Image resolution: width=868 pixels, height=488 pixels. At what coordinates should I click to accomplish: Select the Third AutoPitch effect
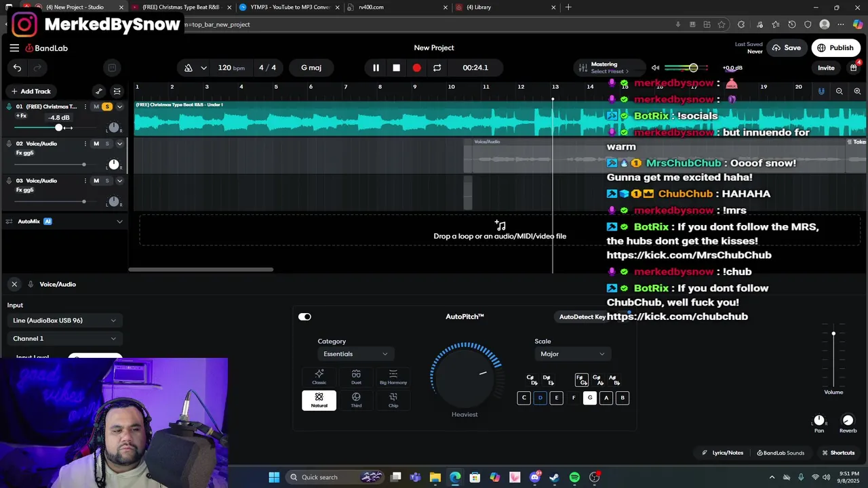356,401
